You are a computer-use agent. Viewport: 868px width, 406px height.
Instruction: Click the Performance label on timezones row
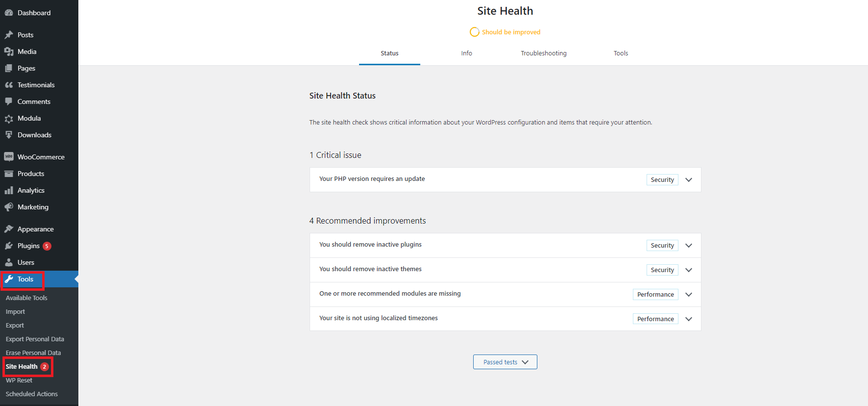[655, 319]
